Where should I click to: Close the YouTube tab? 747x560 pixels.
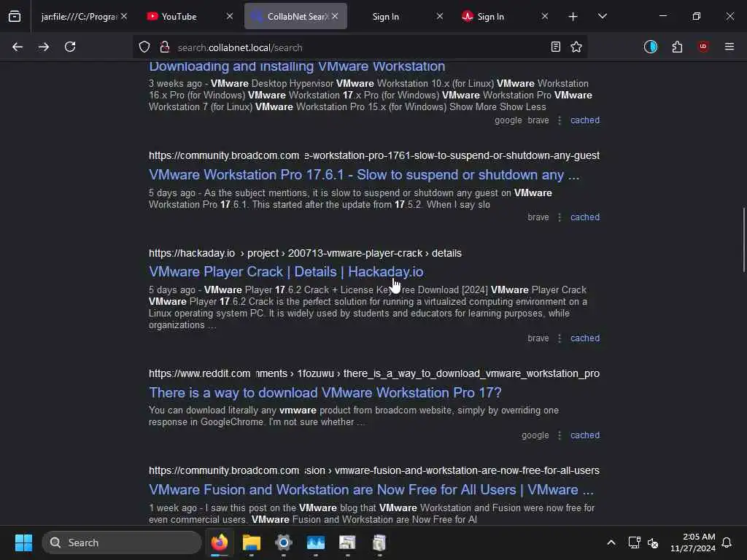pos(230,16)
